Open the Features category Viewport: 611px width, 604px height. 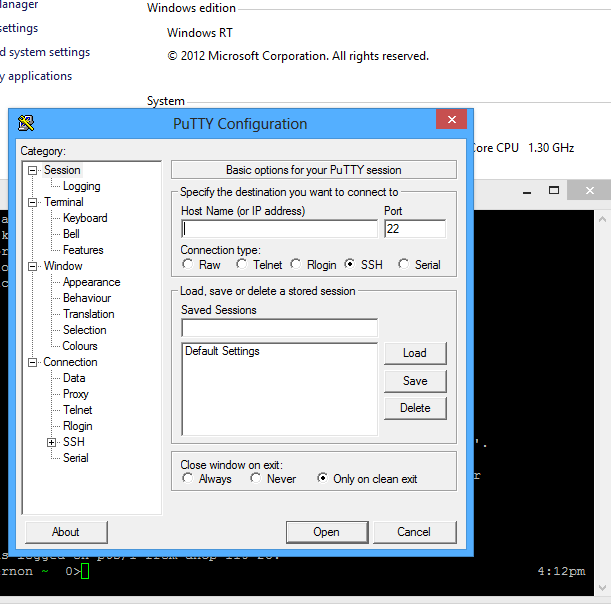coord(83,250)
